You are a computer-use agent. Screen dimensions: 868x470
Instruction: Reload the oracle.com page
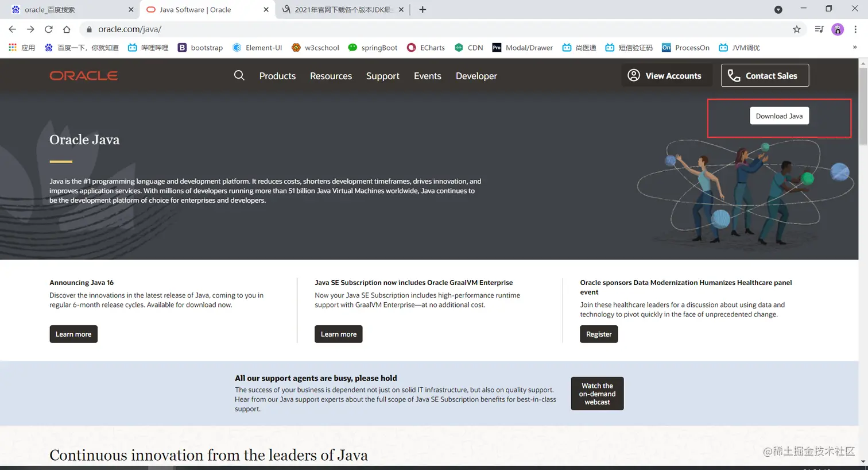pos(49,29)
